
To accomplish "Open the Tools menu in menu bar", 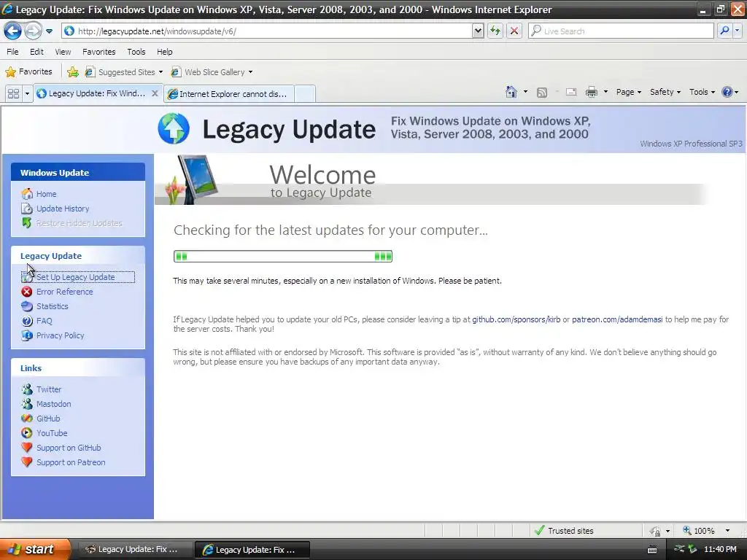I will 136,52.
